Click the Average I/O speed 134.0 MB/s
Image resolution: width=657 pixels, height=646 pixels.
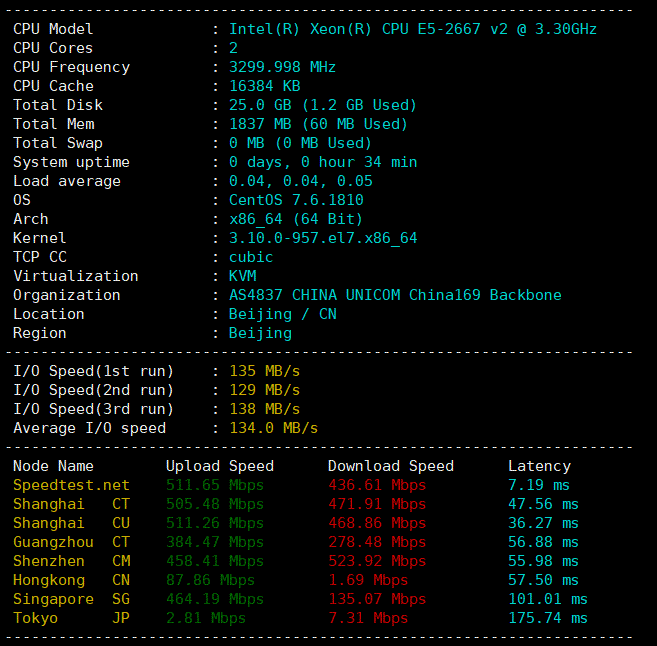click(273, 428)
